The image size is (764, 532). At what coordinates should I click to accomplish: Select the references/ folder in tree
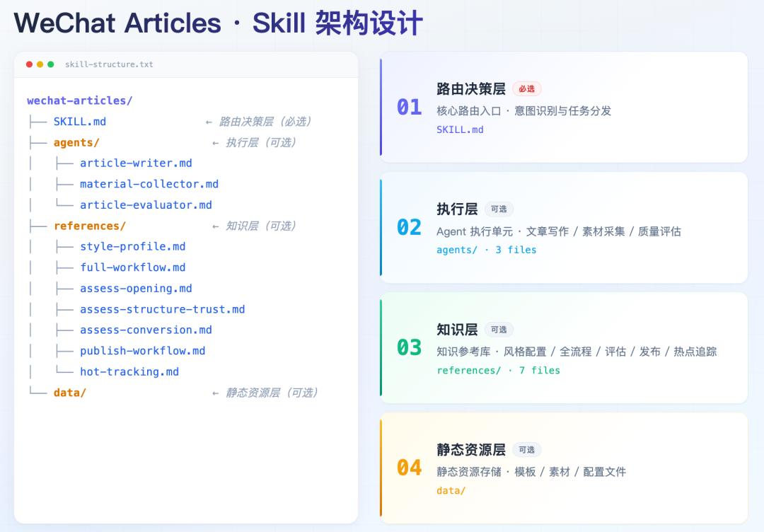coord(90,226)
